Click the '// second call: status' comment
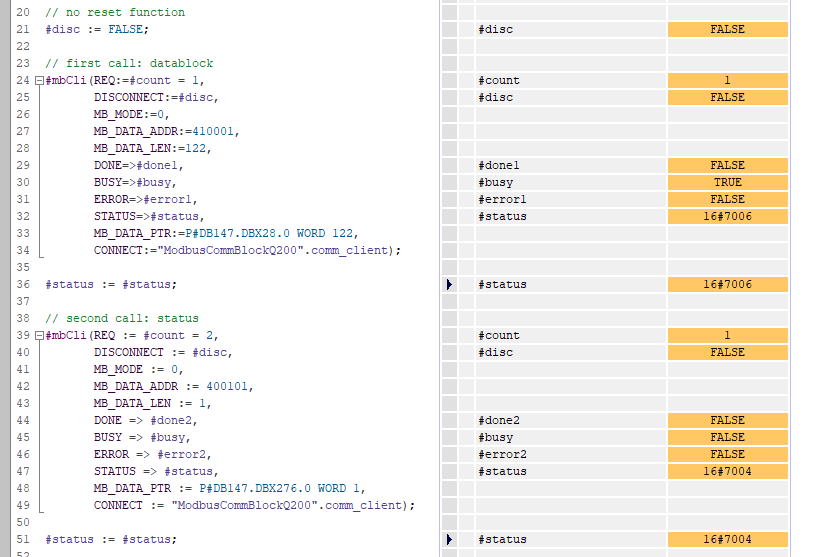This screenshot has width=818, height=557. click(122, 318)
